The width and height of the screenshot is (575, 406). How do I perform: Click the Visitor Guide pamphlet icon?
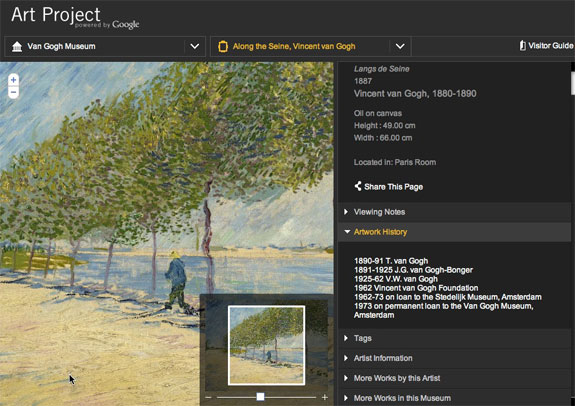pyautogui.click(x=523, y=45)
